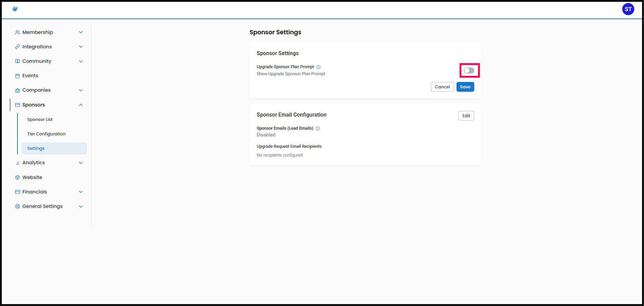Collapse the Sponsors section chevron

click(x=81, y=105)
